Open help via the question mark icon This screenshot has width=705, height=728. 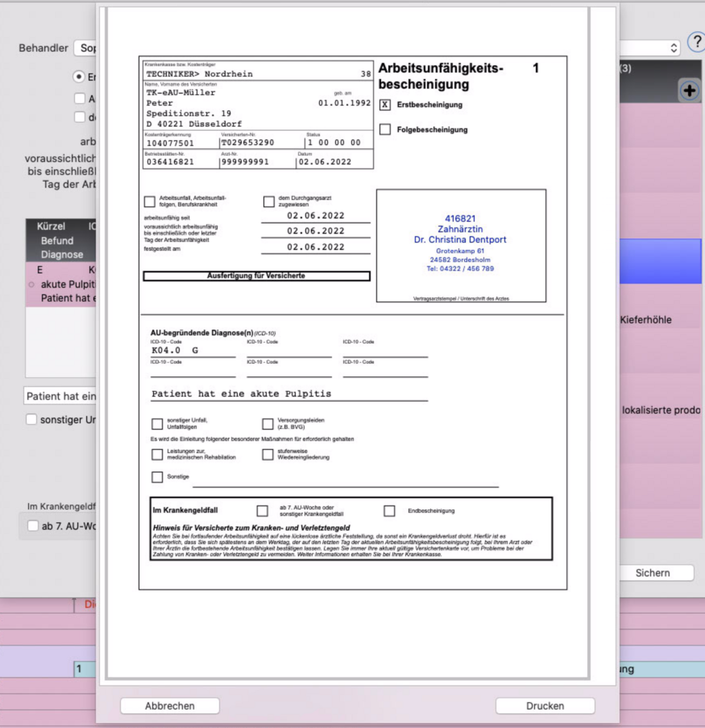point(696,42)
